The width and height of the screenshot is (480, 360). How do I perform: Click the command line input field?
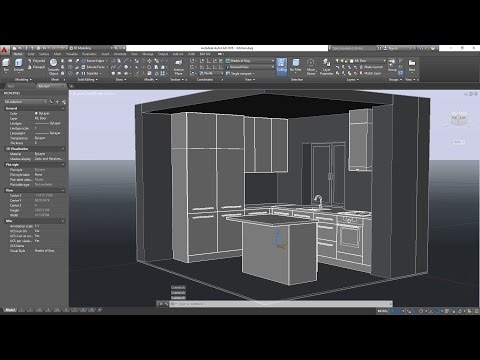click(280, 304)
